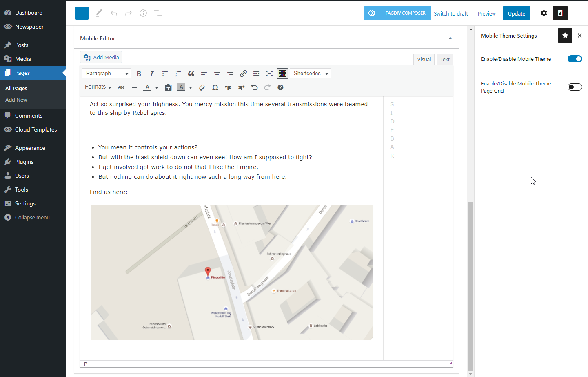Open the Paragraph format dropdown

click(107, 74)
